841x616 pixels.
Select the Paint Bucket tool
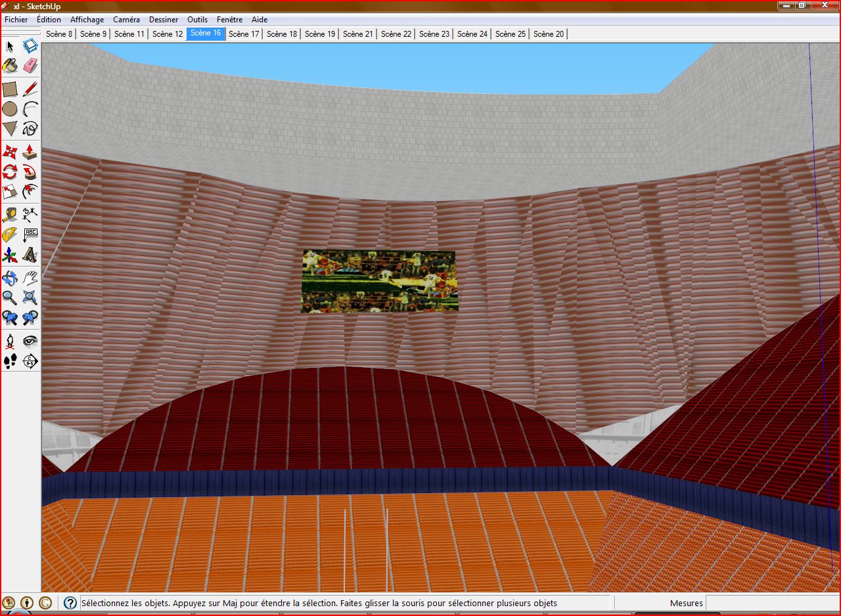[x=10, y=66]
